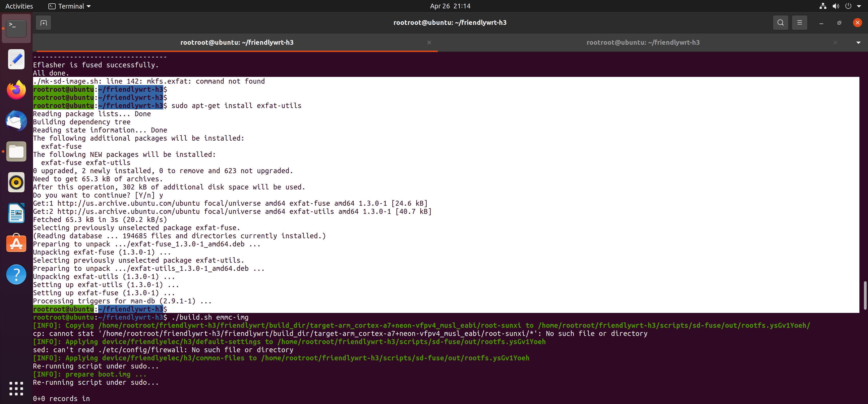Select the first friendlywrt-h3 terminal tab

click(237, 43)
